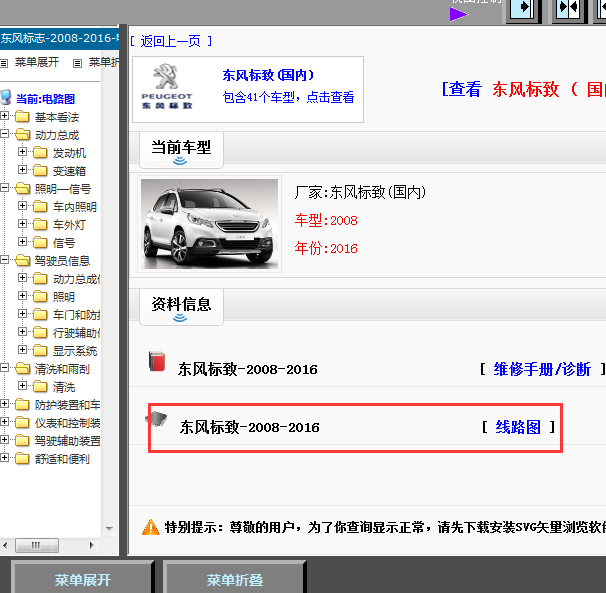Select the 资料信息 tab
This screenshot has width=606, height=593.
181,307
